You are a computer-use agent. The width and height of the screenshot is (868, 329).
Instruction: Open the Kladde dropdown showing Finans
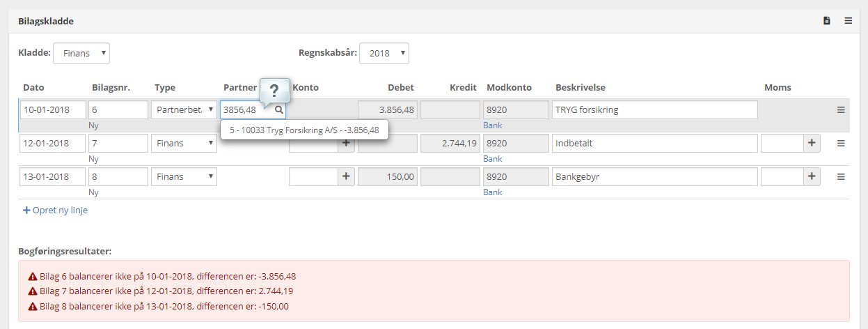(81, 54)
